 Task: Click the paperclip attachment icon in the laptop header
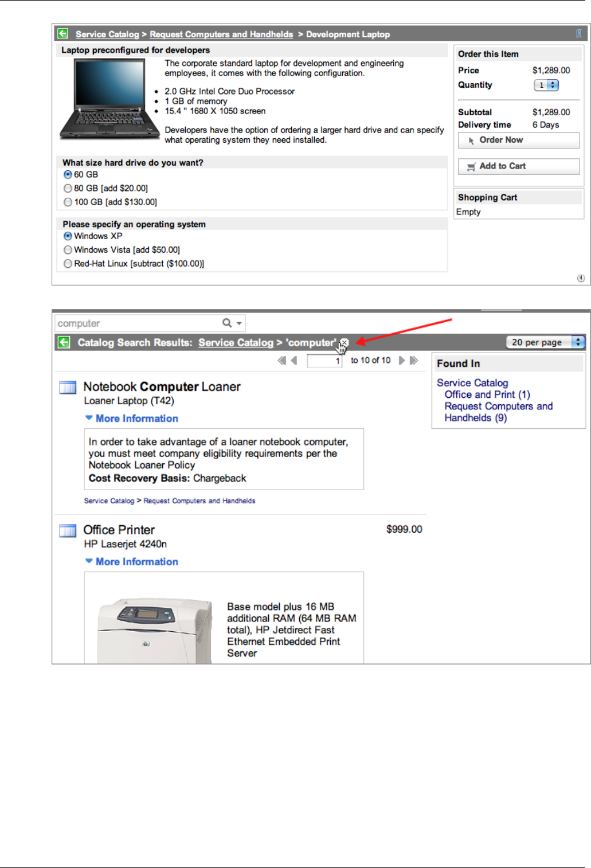tap(578, 34)
